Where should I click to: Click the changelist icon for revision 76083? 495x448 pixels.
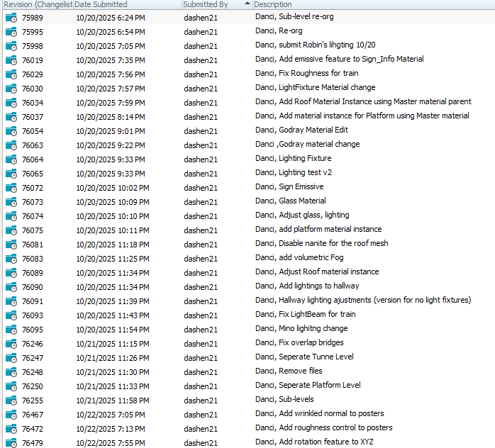pyautogui.click(x=11, y=259)
